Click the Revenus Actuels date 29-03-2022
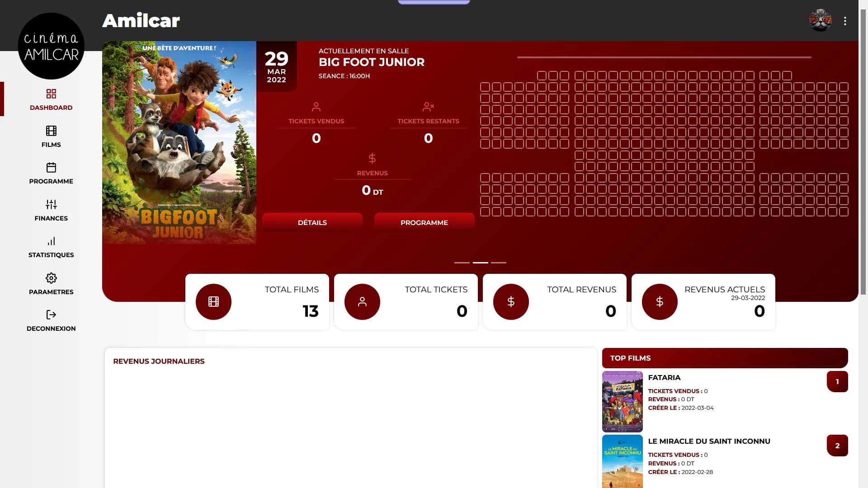This screenshot has width=868, height=488. (748, 298)
